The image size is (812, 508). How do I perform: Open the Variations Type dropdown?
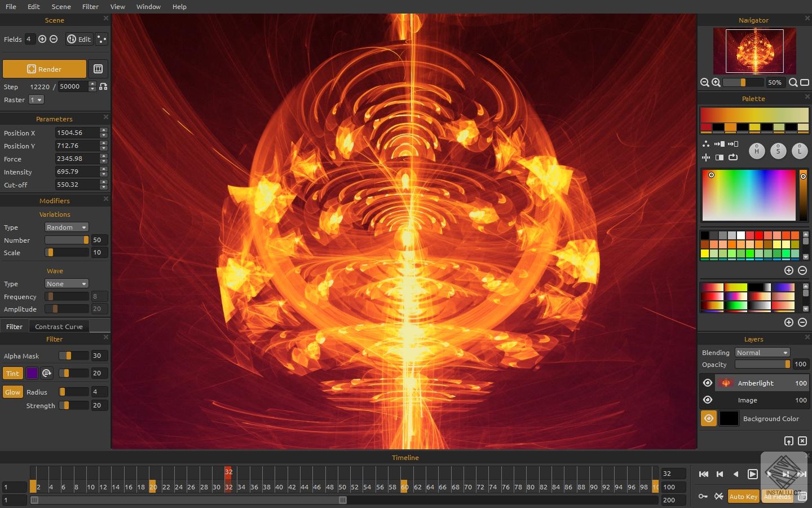67,227
